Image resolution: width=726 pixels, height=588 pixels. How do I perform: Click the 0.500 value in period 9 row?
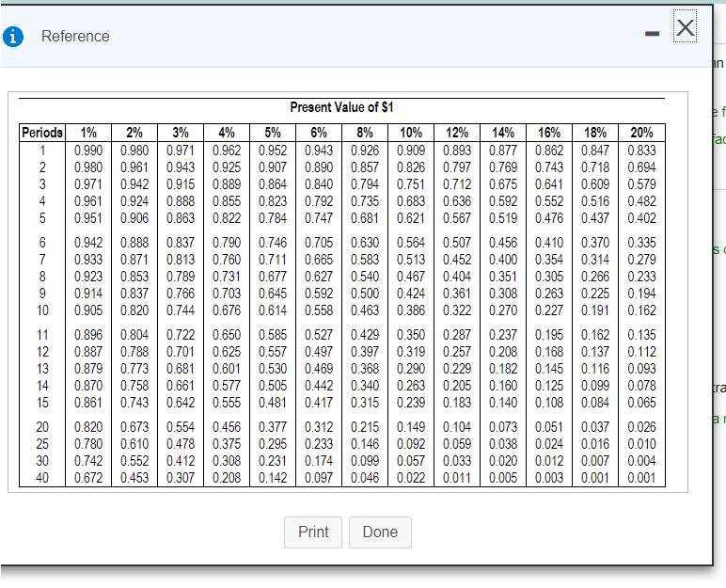click(365, 294)
